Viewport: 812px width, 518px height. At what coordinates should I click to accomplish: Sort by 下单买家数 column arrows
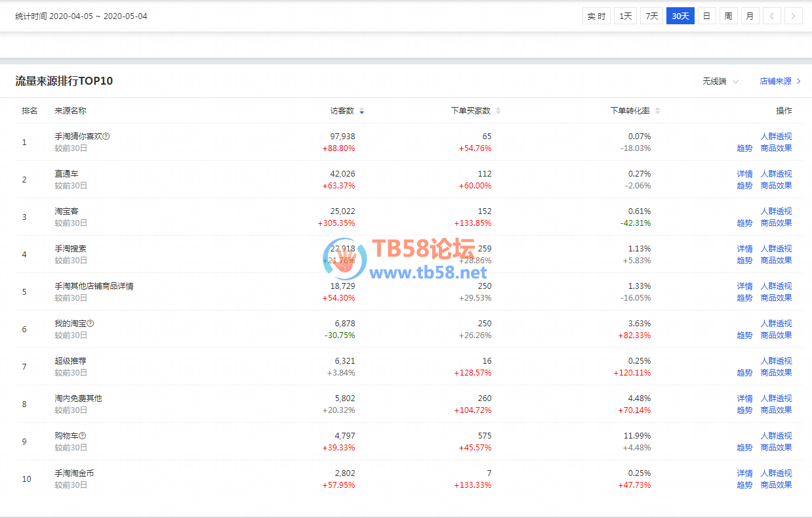tap(498, 111)
